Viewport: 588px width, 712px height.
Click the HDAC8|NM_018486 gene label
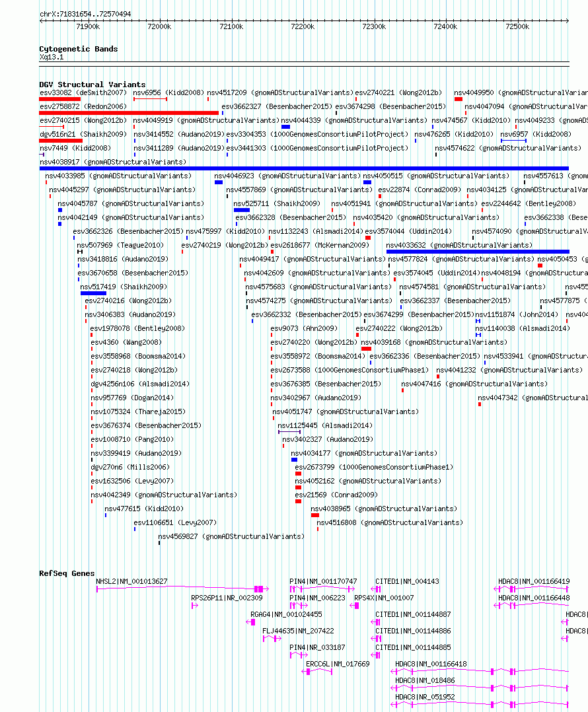click(x=425, y=681)
